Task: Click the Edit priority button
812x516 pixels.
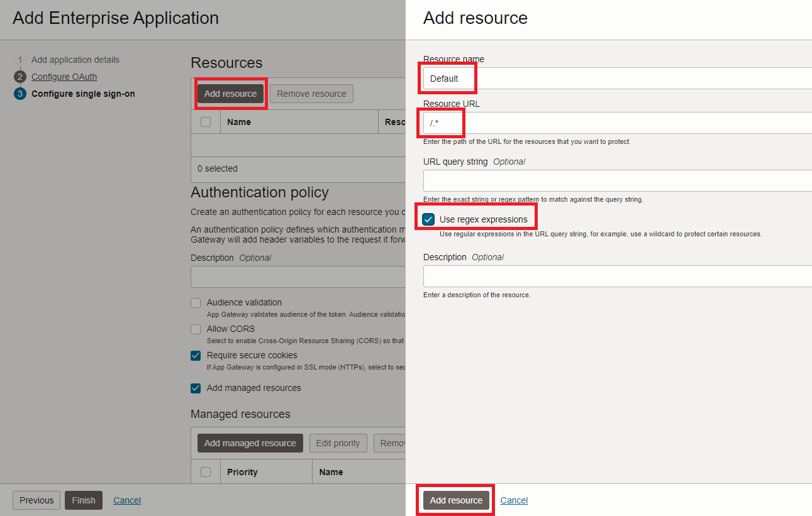Action: [338, 443]
